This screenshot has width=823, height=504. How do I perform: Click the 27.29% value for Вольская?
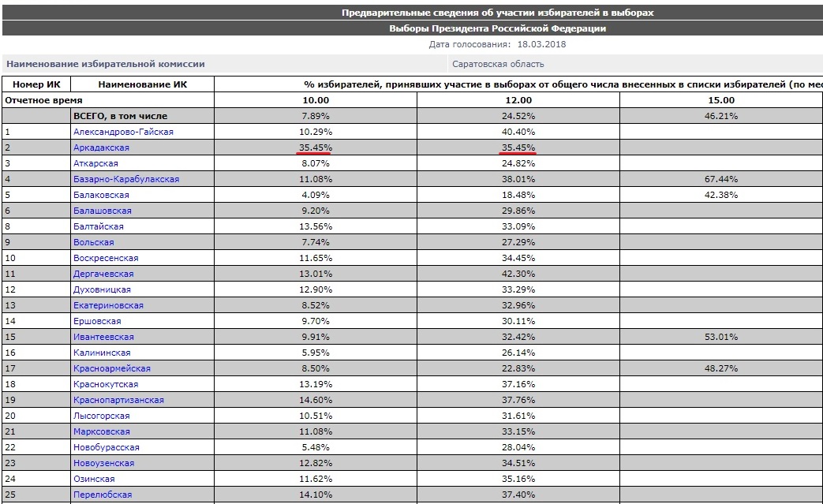(x=518, y=242)
